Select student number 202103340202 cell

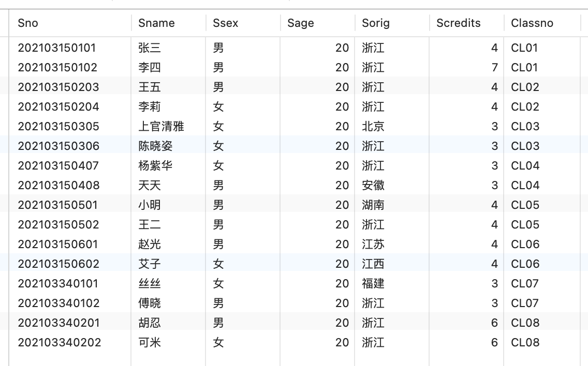pos(60,343)
